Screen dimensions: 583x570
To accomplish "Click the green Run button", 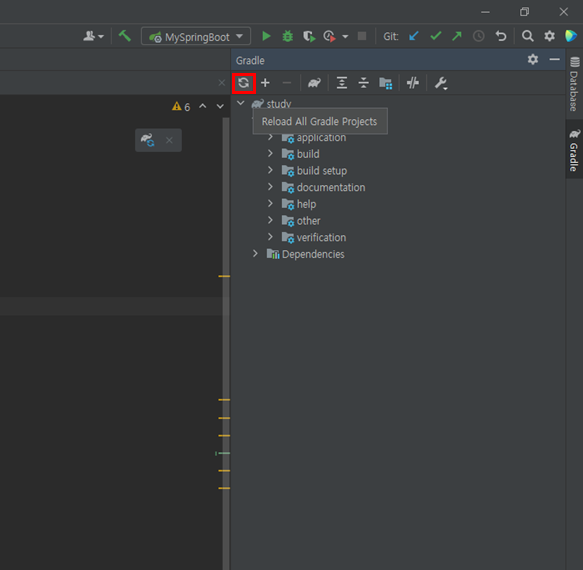I will [x=266, y=36].
